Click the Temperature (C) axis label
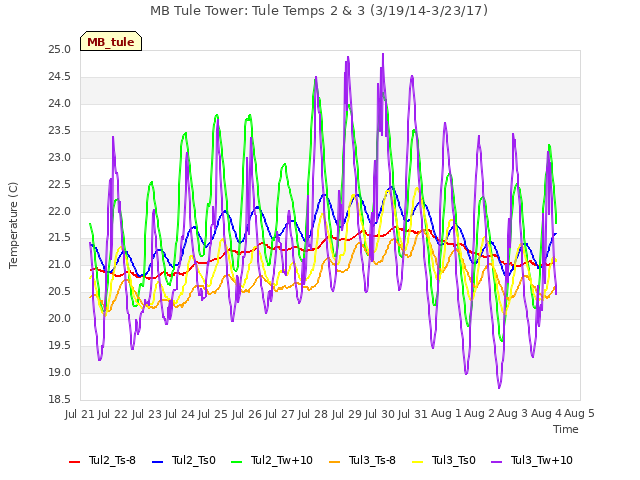This screenshot has height=480, width=640. pos(13,225)
